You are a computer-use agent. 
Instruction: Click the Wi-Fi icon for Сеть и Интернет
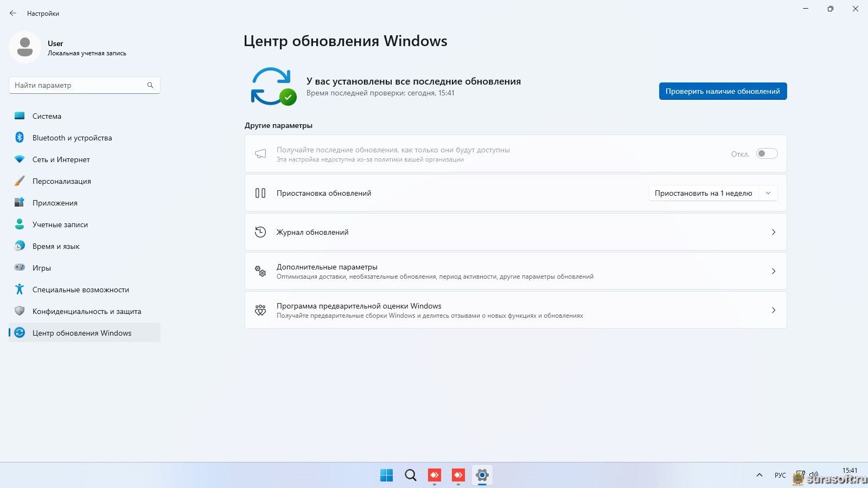point(20,159)
